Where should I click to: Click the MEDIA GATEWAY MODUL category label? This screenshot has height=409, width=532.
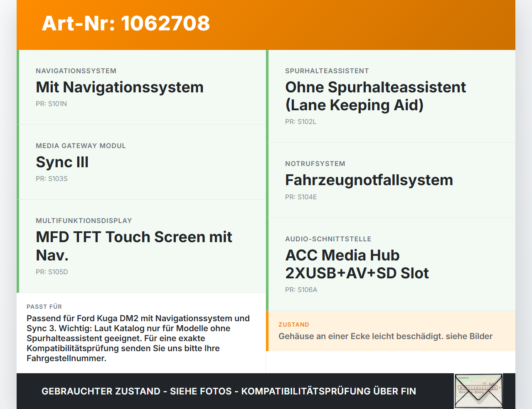pos(81,146)
